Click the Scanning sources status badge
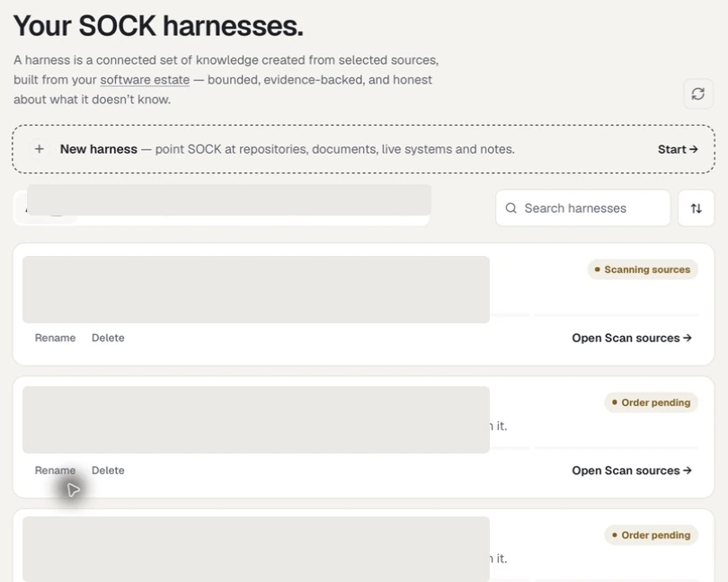The image size is (728, 582). pos(643,269)
